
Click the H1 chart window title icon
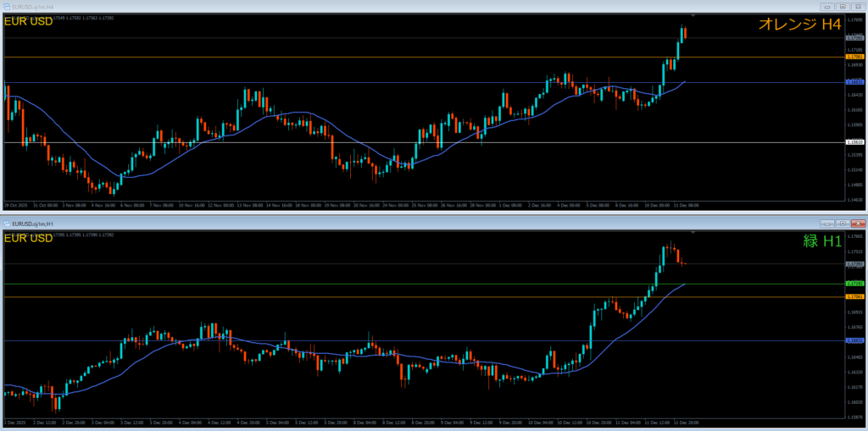[x=7, y=223]
